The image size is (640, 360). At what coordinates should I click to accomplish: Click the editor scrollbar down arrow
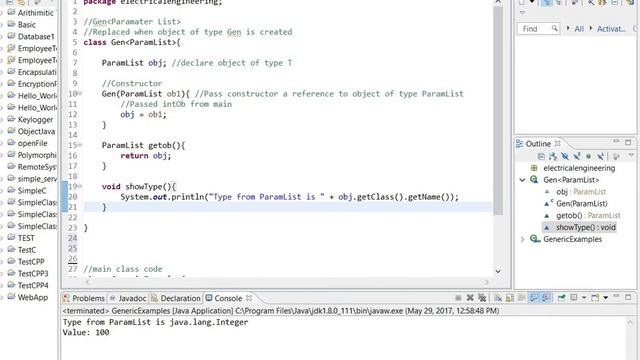[x=498, y=271]
